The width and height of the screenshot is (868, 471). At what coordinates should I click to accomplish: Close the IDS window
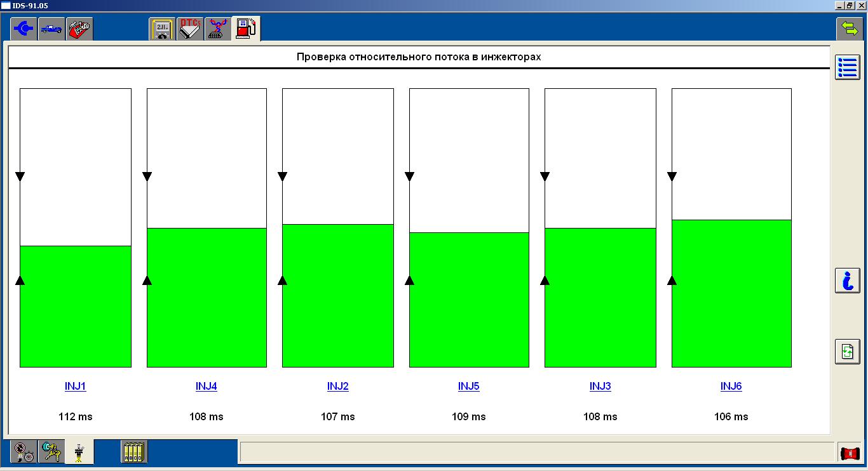[x=861, y=5]
